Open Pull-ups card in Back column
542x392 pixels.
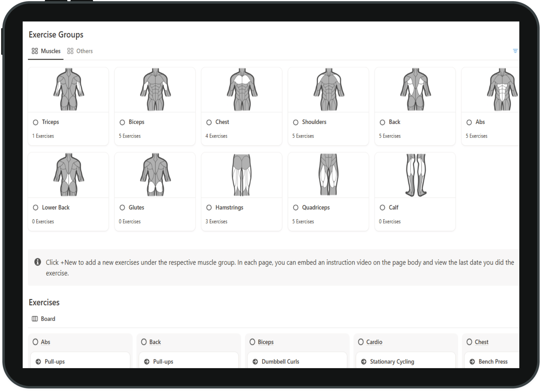point(189,360)
